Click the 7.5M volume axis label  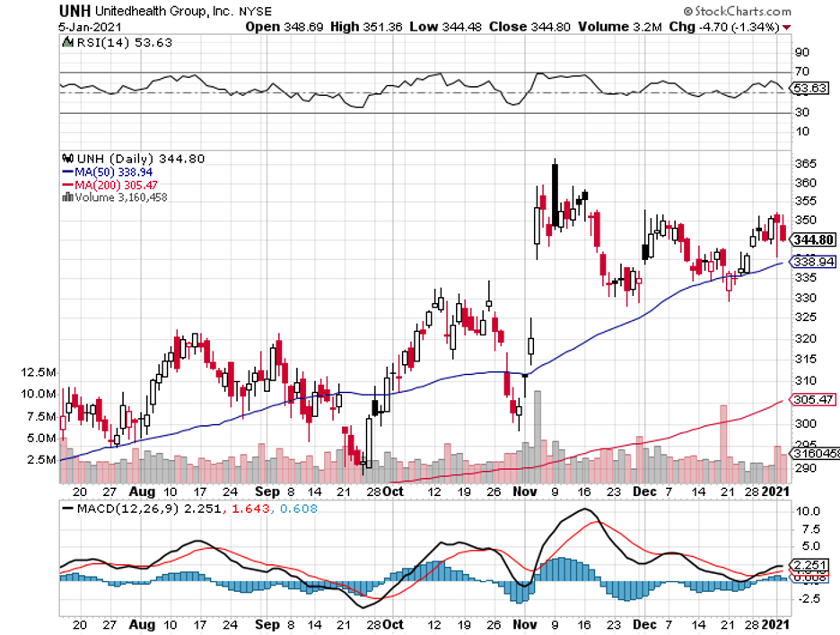[x=41, y=416]
